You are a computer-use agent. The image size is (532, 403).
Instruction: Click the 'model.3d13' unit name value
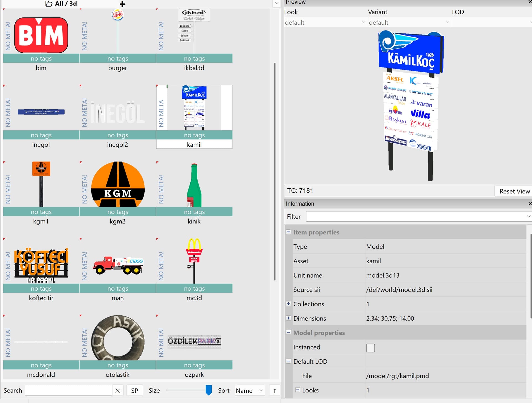tap(383, 275)
